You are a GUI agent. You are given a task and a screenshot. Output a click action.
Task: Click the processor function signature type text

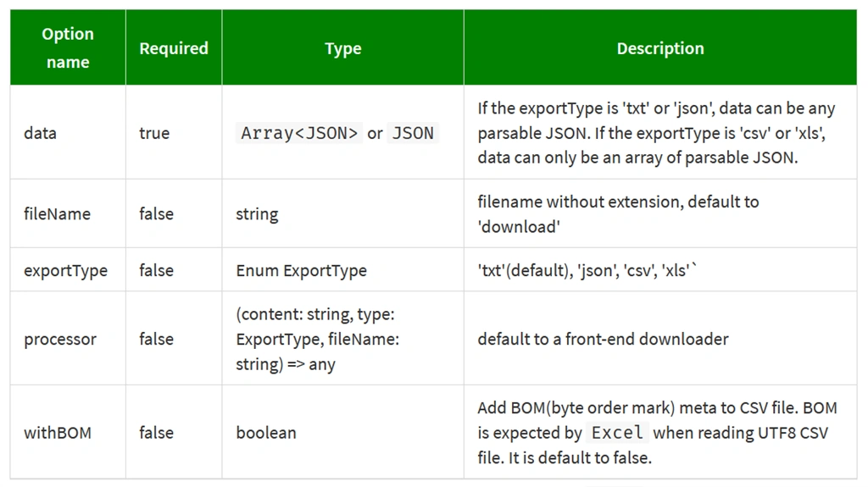click(318, 339)
